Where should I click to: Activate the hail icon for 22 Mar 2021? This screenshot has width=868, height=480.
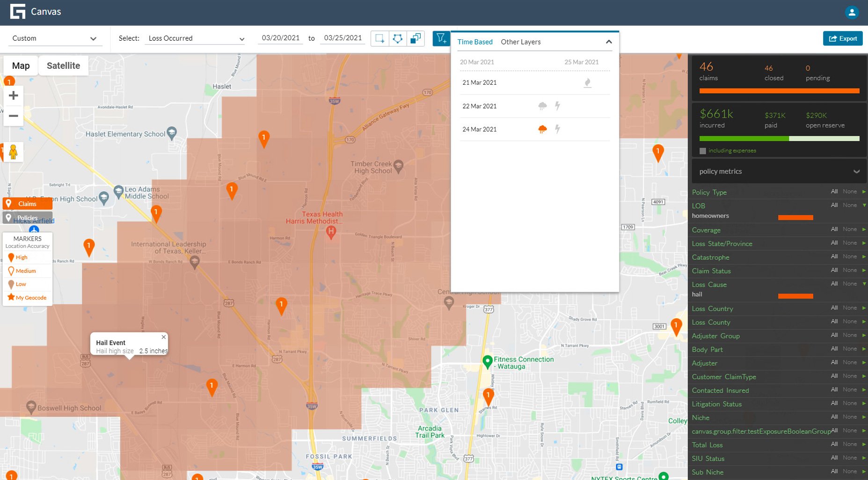click(542, 106)
